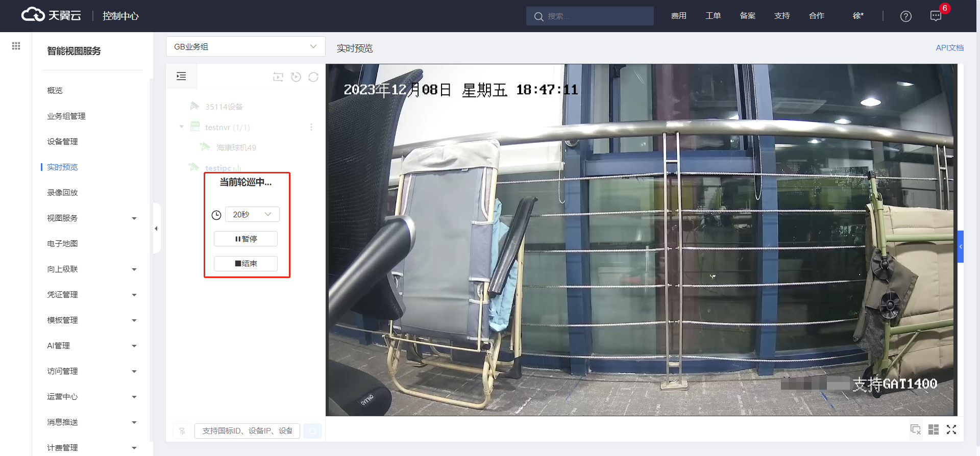The width and height of the screenshot is (980, 456).
Task: Collapse the device tree panel icon
Action: 181,77
